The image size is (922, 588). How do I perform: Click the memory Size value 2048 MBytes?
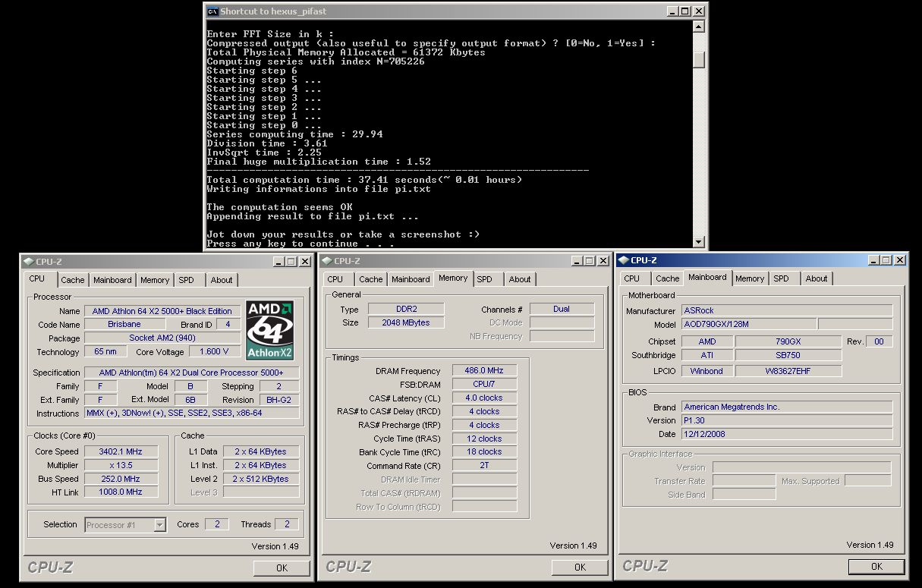[406, 322]
